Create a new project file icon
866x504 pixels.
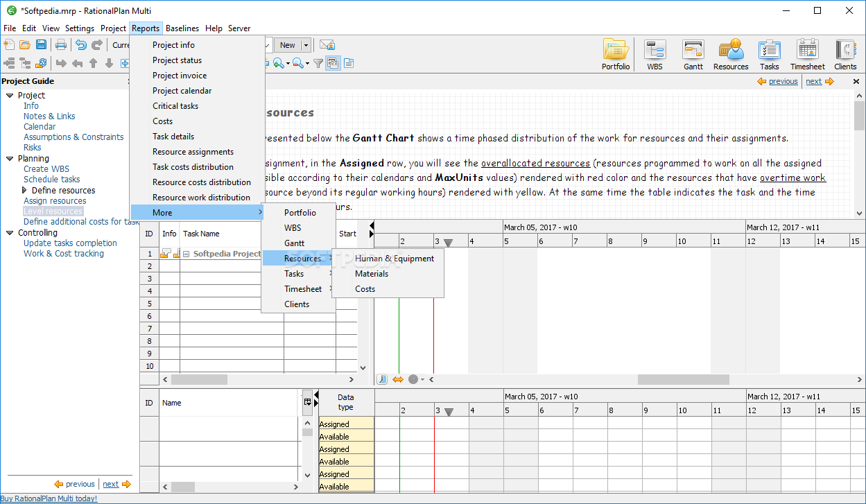tap(9, 45)
